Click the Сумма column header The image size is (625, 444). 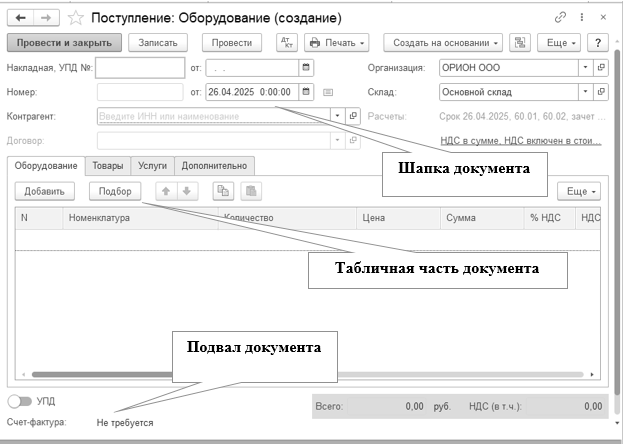(x=482, y=218)
